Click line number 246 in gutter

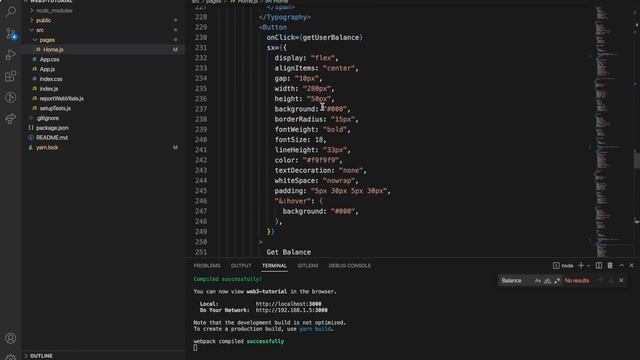point(201,201)
